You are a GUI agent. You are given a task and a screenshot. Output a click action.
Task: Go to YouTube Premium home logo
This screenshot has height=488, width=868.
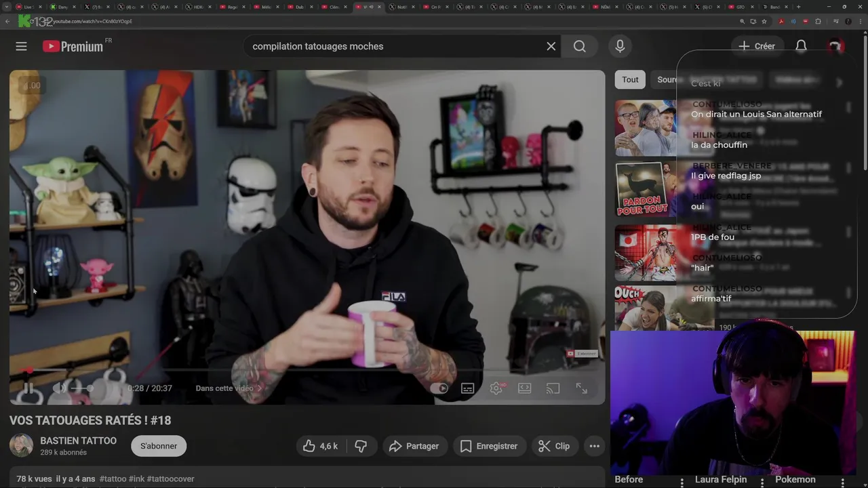(x=73, y=46)
